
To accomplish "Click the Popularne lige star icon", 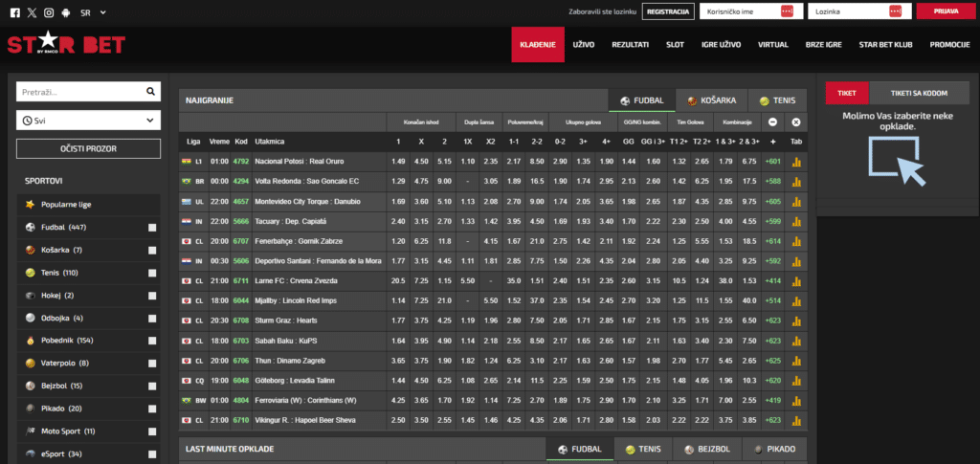I will click(30, 204).
